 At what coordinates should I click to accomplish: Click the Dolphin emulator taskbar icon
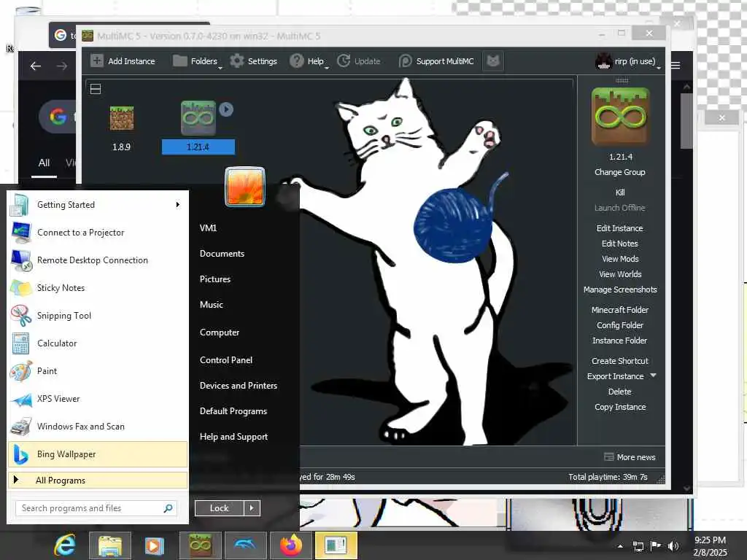point(245,545)
